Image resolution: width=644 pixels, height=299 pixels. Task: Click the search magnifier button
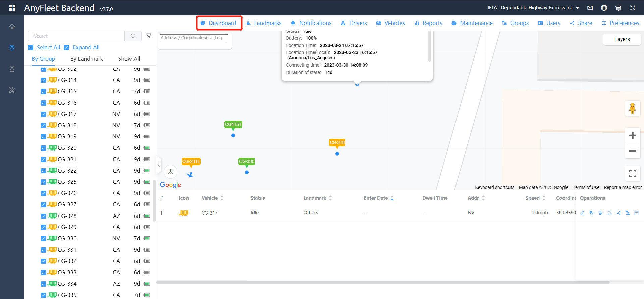(x=133, y=36)
